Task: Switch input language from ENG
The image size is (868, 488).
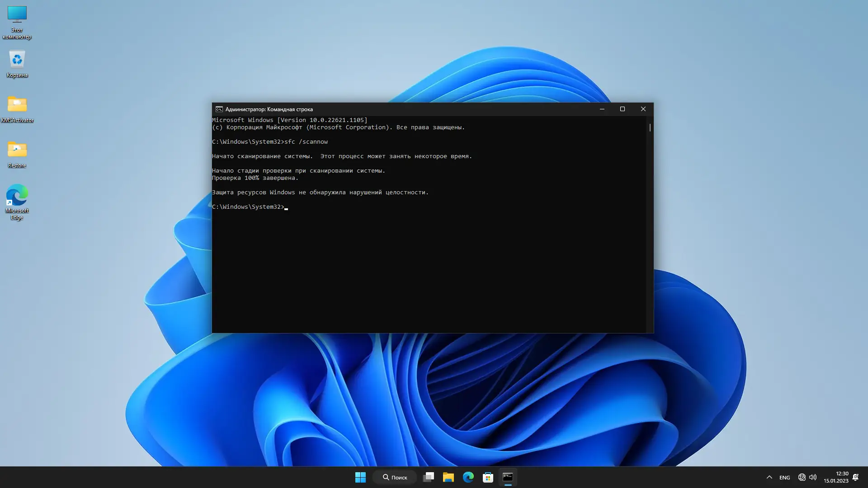Action: [x=784, y=477]
